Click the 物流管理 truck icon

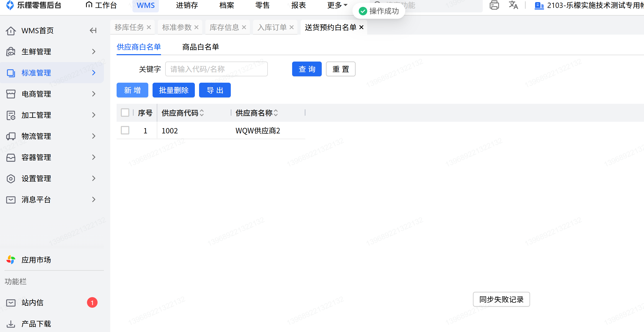pyautogui.click(x=11, y=136)
